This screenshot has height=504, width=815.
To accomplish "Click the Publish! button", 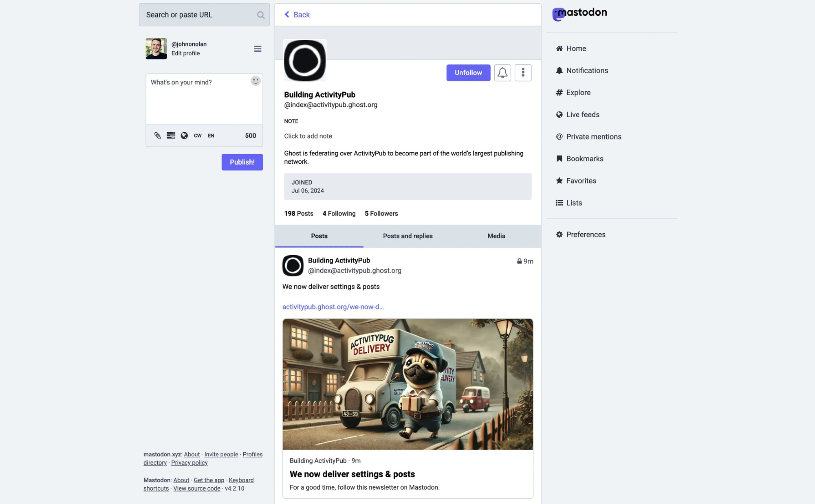I will [x=242, y=162].
